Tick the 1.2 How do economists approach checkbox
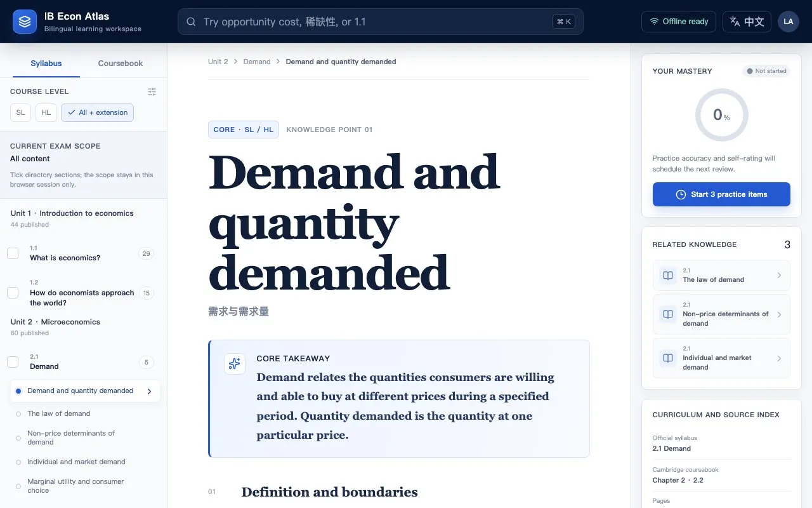The height and width of the screenshot is (508, 812). click(13, 293)
